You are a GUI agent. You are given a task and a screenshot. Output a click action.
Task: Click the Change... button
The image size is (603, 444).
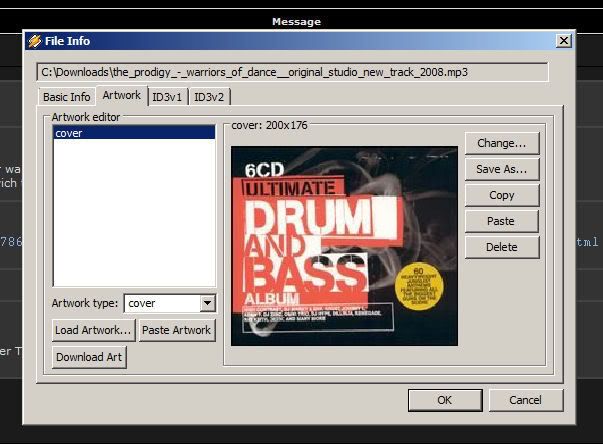[501, 143]
